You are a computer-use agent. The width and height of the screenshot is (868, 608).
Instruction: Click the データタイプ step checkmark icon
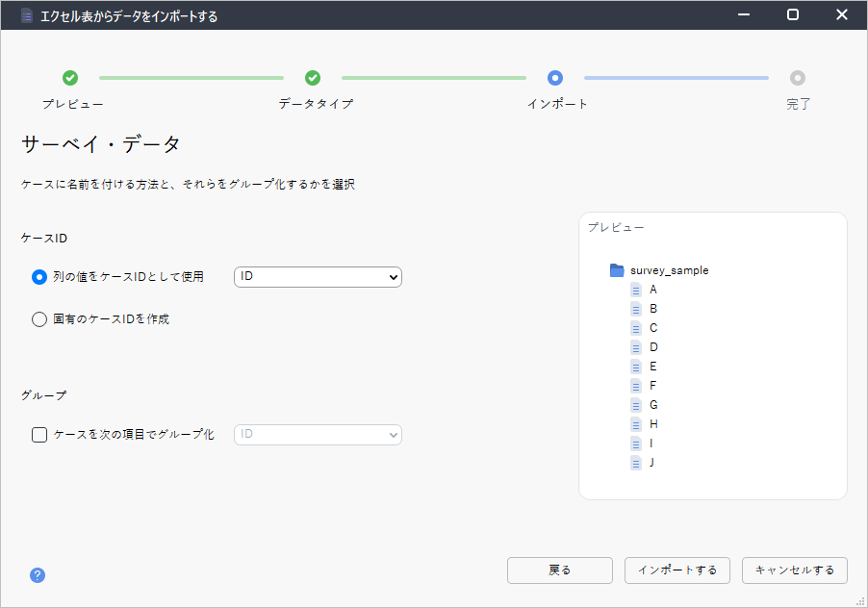click(313, 78)
